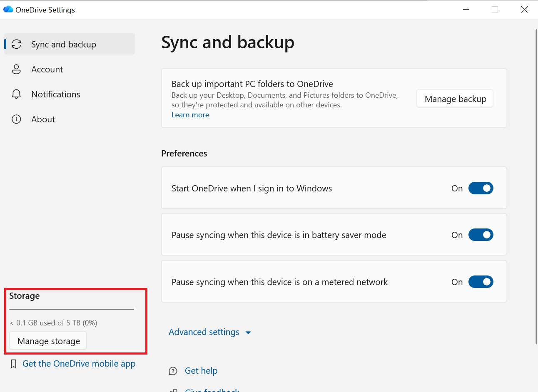
Task: Expand Advanced settings
Action: coord(210,332)
